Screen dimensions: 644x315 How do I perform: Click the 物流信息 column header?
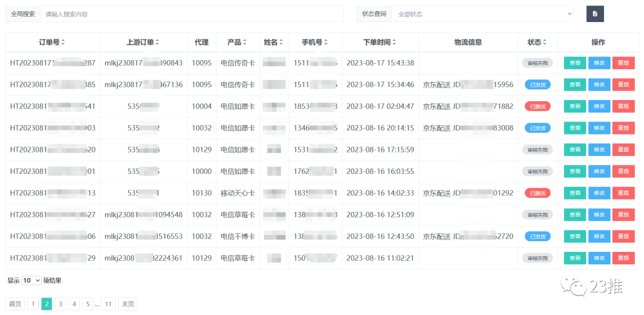468,42
